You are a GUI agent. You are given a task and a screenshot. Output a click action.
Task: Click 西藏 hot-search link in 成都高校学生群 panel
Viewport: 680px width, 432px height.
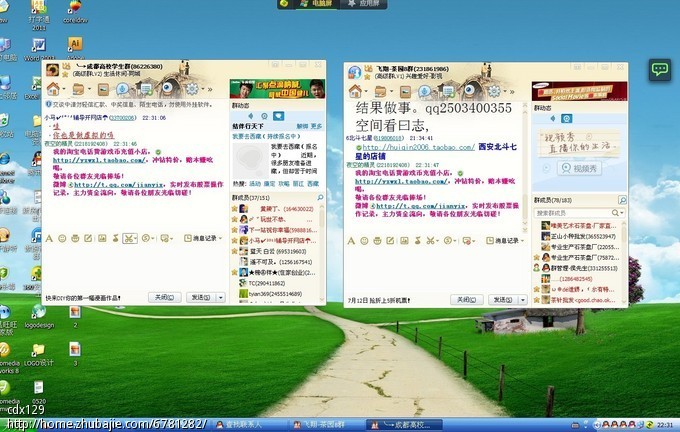[313, 184]
